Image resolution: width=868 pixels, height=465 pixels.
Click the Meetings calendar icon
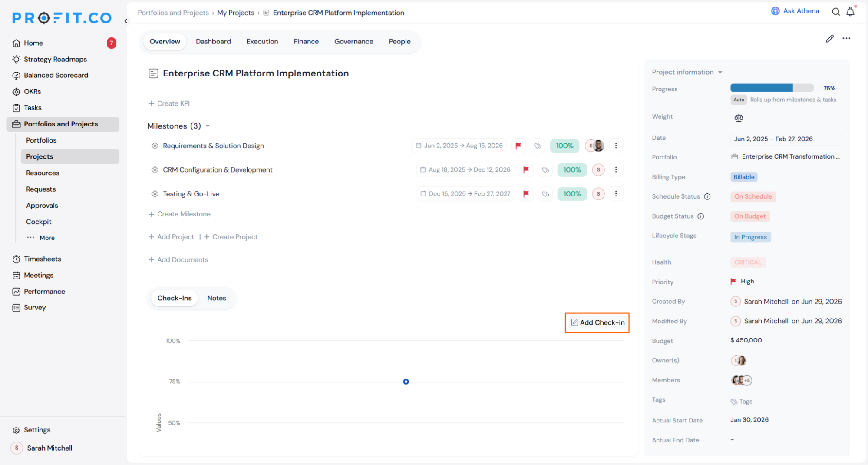16,275
